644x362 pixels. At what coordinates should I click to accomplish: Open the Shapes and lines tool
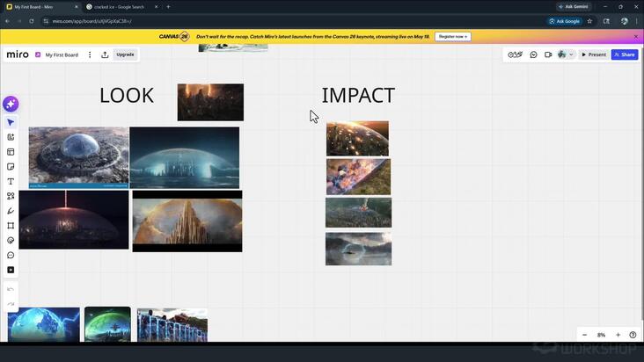(x=11, y=196)
